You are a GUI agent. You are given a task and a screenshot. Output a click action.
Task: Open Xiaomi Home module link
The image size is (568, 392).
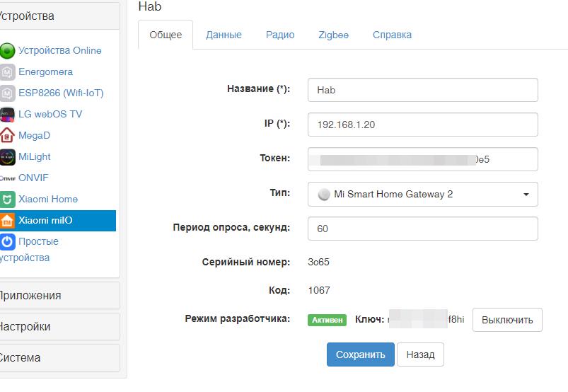pyautogui.click(x=48, y=199)
